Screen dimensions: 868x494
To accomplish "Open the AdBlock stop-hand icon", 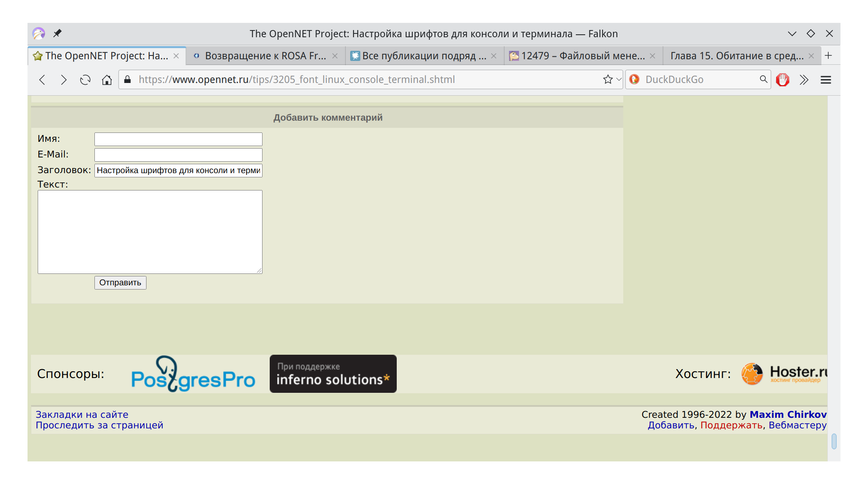I will point(782,80).
